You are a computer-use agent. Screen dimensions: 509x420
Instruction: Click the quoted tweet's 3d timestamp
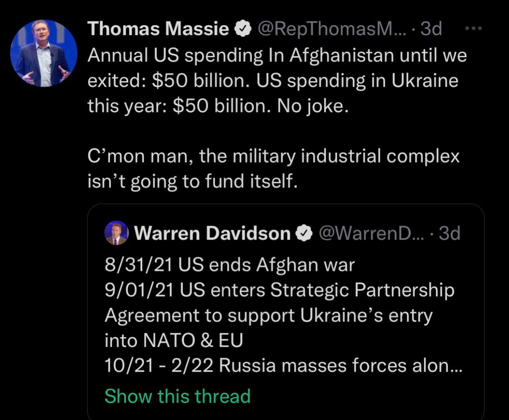tap(450, 234)
